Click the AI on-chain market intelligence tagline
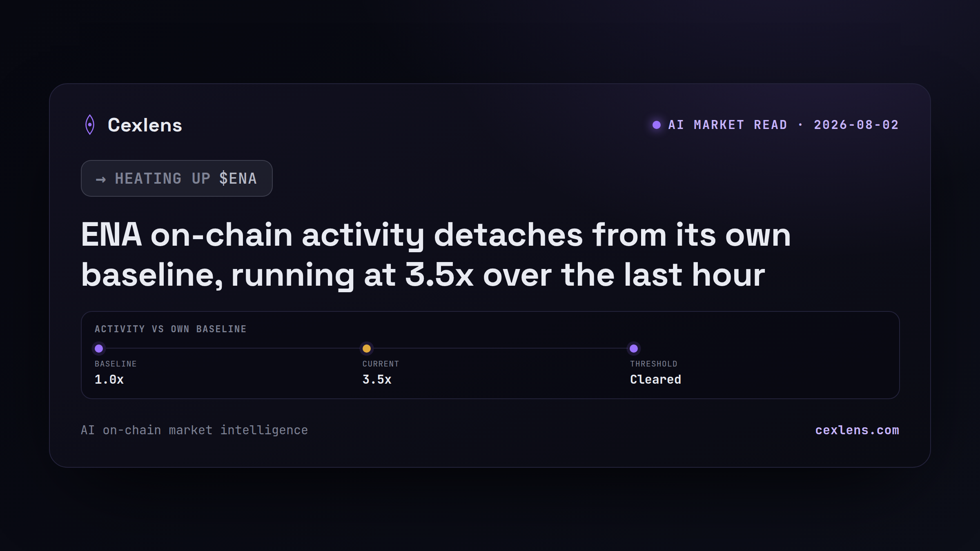The width and height of the screenshot is (980, 551). 194,430
